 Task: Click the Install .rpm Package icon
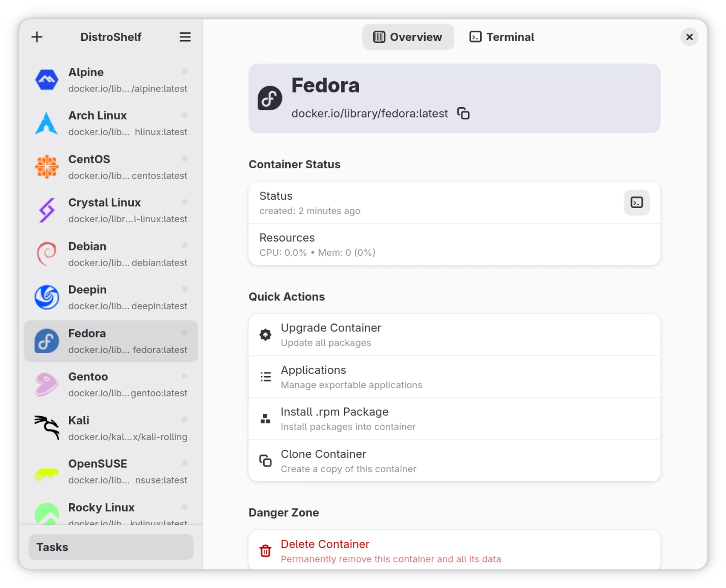click(265, 419)
